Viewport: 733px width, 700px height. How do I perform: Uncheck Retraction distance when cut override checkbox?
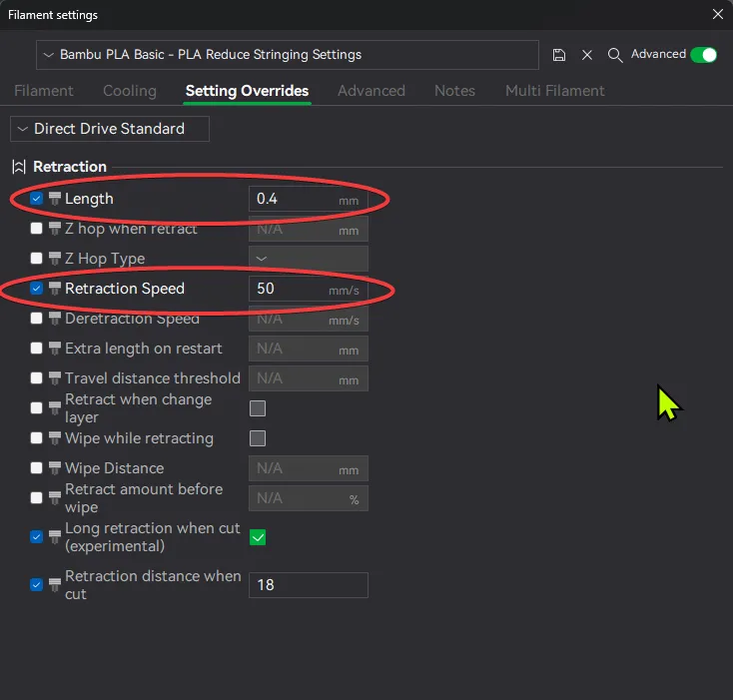point(36,584)
